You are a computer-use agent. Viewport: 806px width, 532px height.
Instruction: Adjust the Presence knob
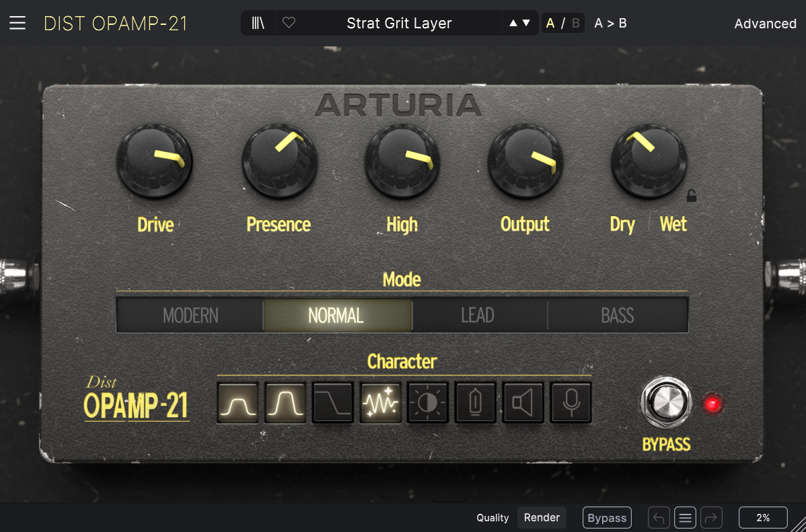tap(280, 161)
